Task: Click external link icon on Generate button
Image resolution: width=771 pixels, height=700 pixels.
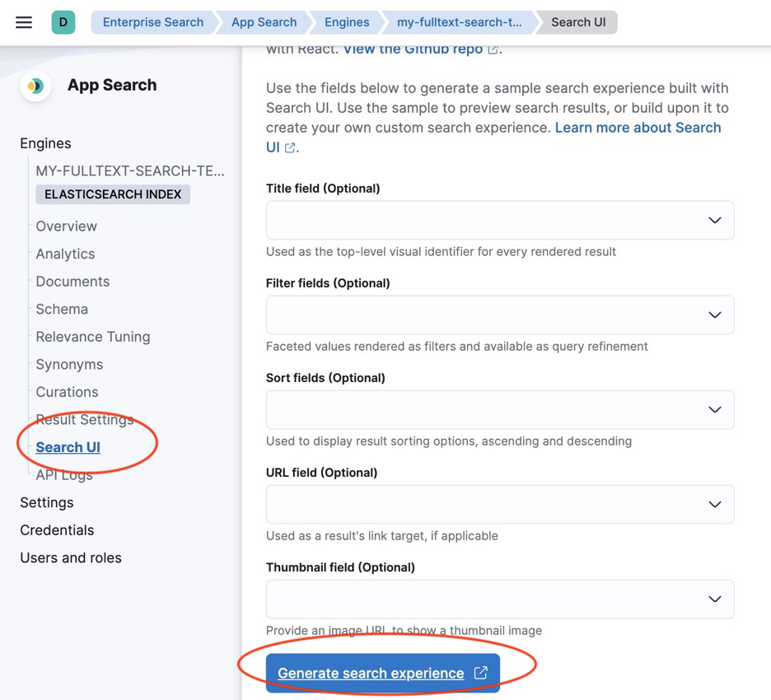Action: click(x=481, y=673)
